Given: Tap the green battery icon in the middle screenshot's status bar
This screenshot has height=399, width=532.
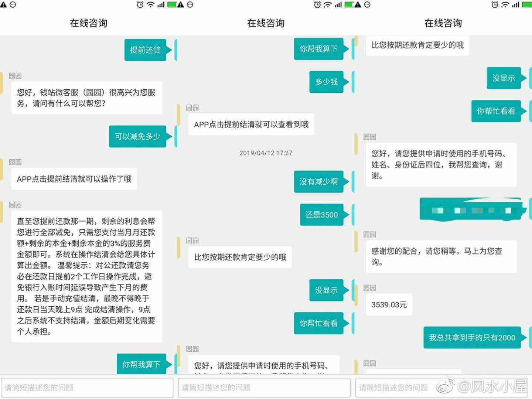Looking at the screenshot, I should tap(350, 4).
